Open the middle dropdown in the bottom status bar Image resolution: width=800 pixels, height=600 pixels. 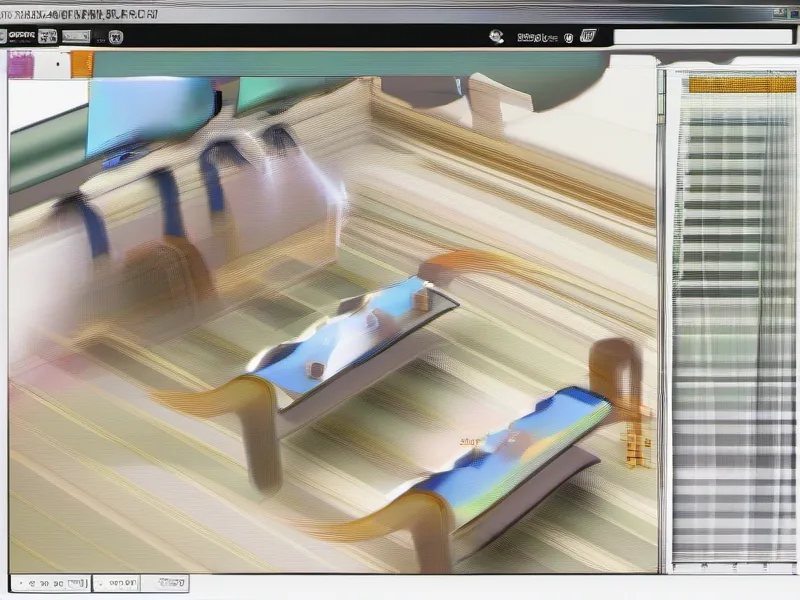pyautogui.click(x=116, y=583)
